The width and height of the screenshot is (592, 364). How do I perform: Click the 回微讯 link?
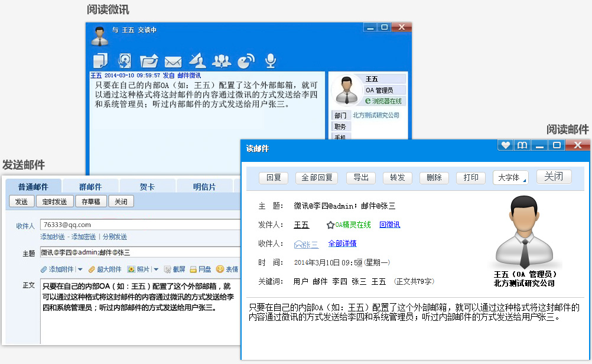389,225
